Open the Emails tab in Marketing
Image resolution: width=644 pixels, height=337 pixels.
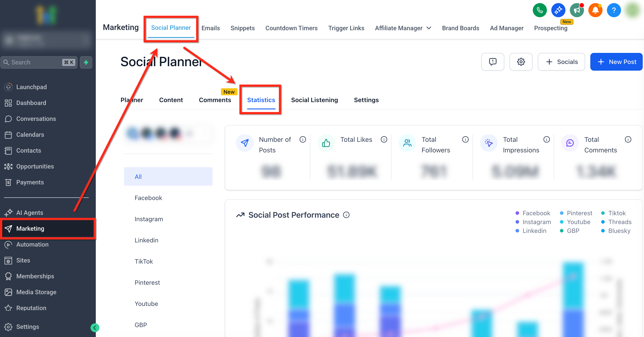click(211, 28)
